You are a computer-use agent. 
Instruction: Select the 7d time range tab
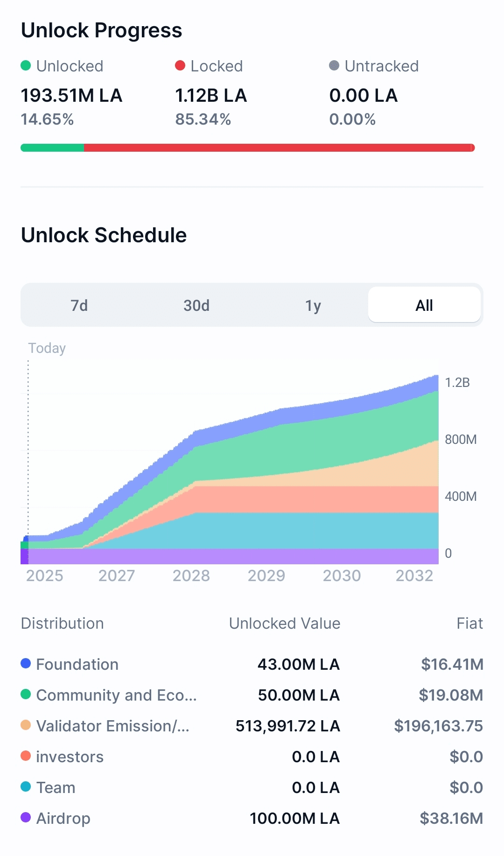click(79, 305)
